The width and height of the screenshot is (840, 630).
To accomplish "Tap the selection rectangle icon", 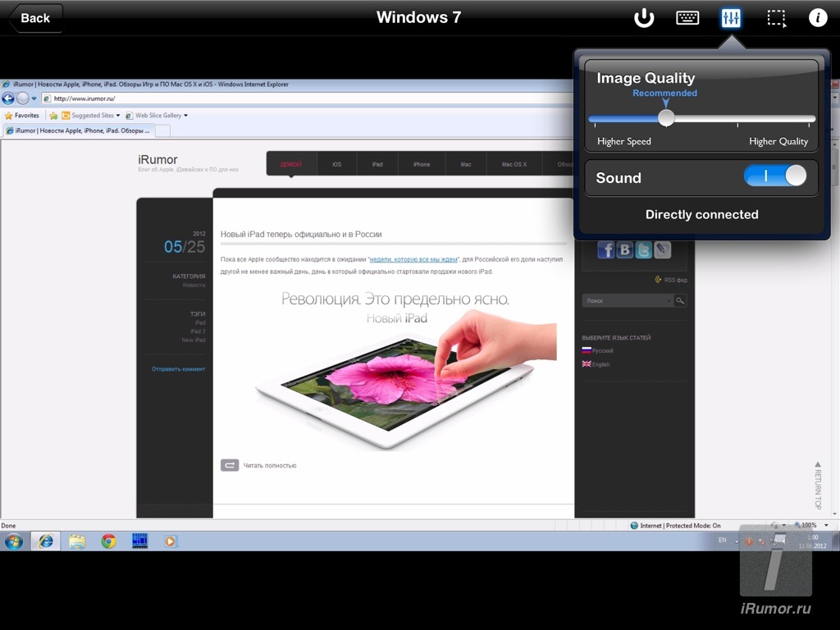I will pyautogui.click(x=776, y=18).
